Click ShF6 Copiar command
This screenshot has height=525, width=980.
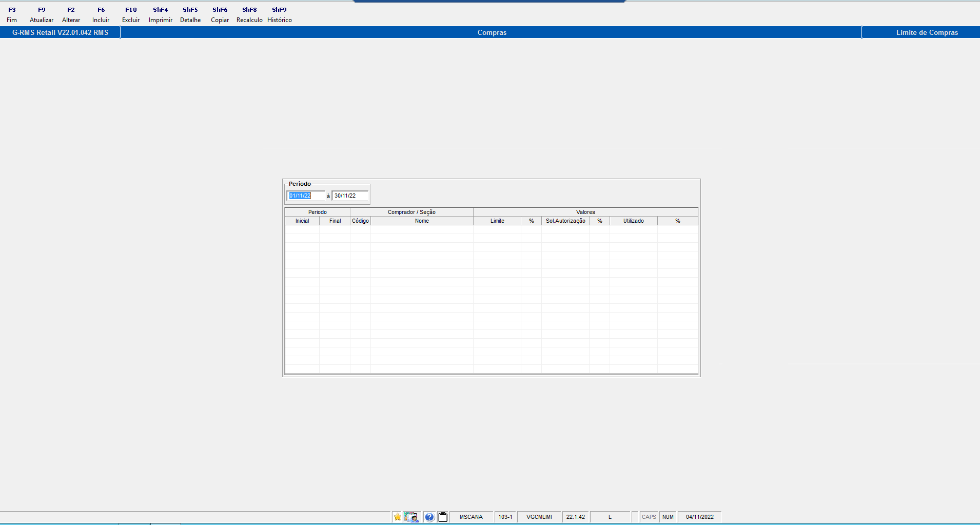point(220,15)
